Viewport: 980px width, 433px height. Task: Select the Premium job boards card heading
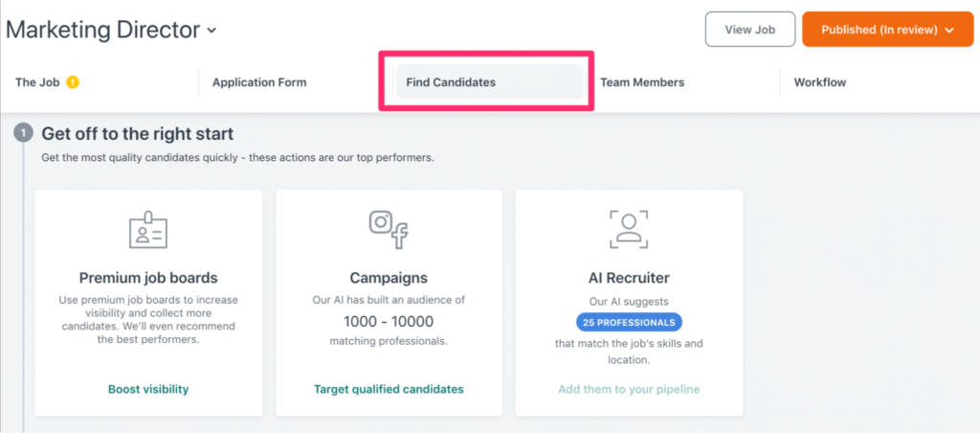pos(148,278)
